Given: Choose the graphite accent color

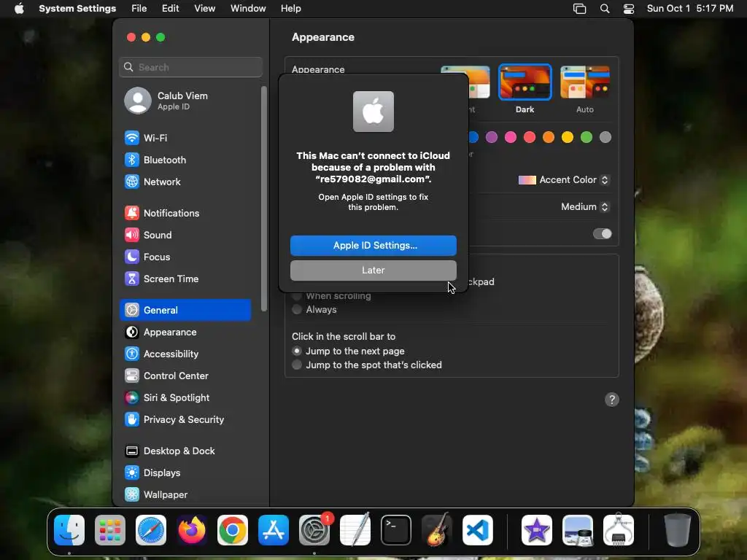Looking at the screenshot, I should tap(605, 138).
